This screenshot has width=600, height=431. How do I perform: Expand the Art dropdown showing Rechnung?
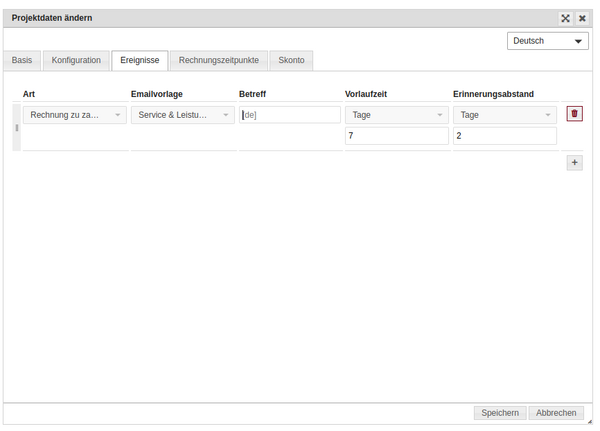pyautogui.click(x=75, y=115)
